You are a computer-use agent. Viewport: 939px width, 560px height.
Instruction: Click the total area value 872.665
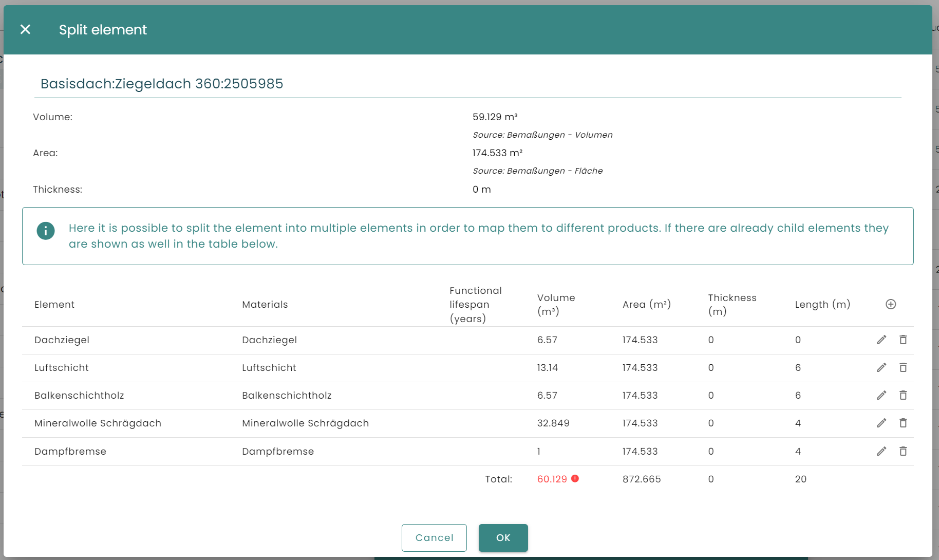tap(642, 479)
